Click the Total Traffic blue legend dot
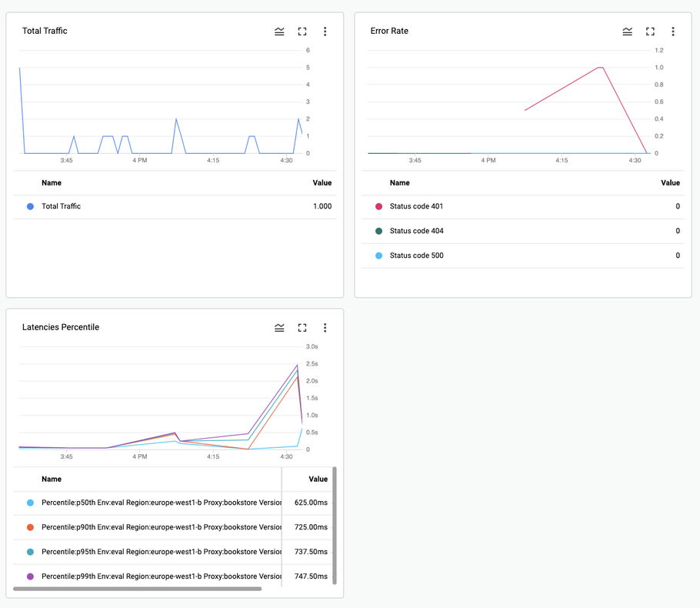The height and width of the screenshot is (608, 700). (30, 206)
